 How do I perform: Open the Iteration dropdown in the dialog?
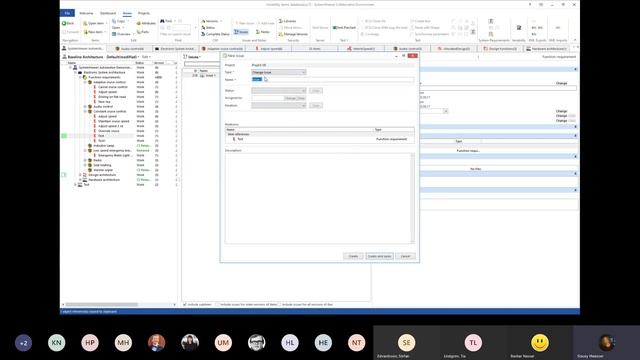pos(279,105)
